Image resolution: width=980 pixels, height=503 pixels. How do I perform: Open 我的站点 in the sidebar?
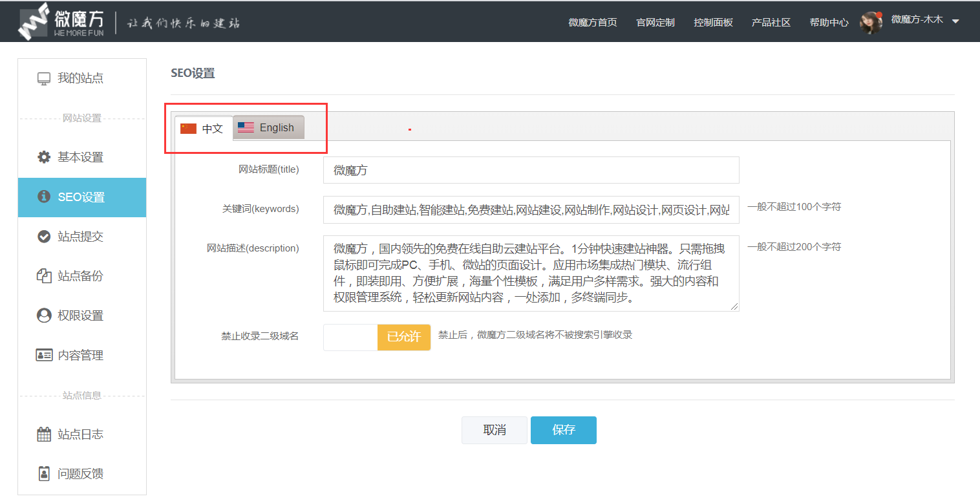[82, 79]
